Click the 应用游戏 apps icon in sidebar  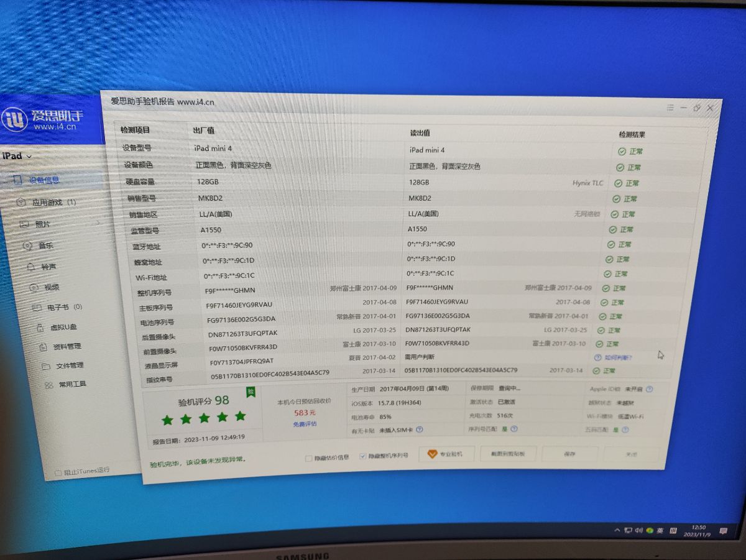(21, 203)
